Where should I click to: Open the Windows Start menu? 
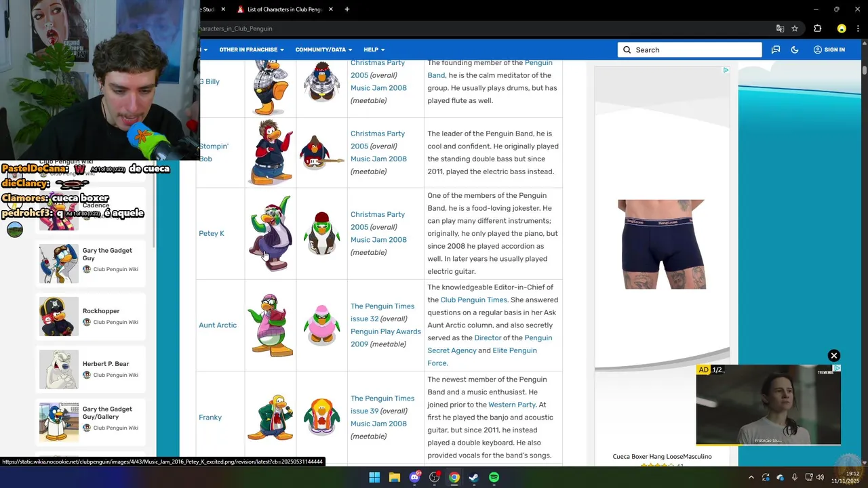(x=374, y=477)
